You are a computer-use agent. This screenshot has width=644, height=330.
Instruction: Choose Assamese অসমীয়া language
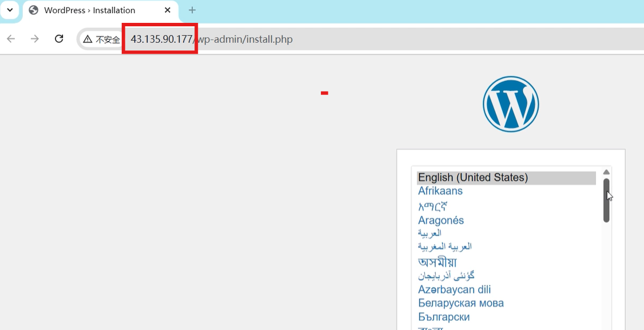pyautogui.click(x=438, y=262)
